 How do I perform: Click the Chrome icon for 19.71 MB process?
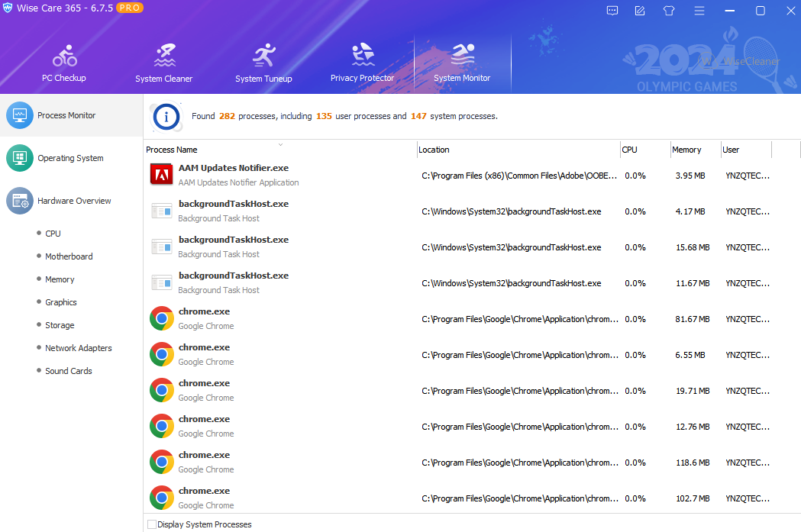coord(161,390)
